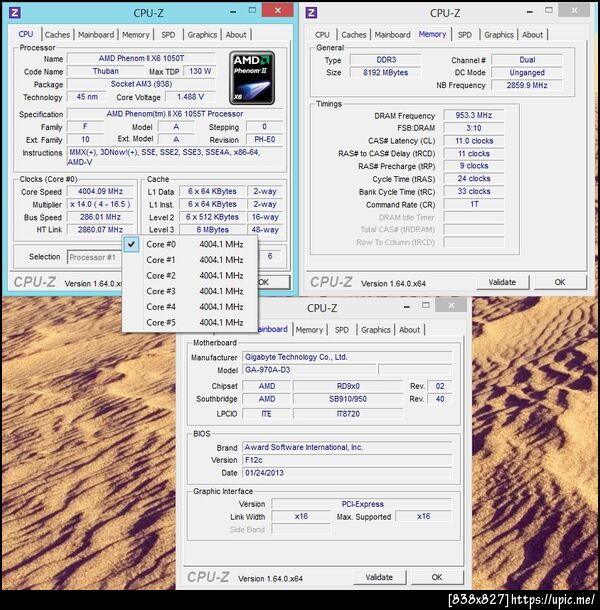Open Mainboard tab in CPU window
600x610 pixels.
pos(96,35)
